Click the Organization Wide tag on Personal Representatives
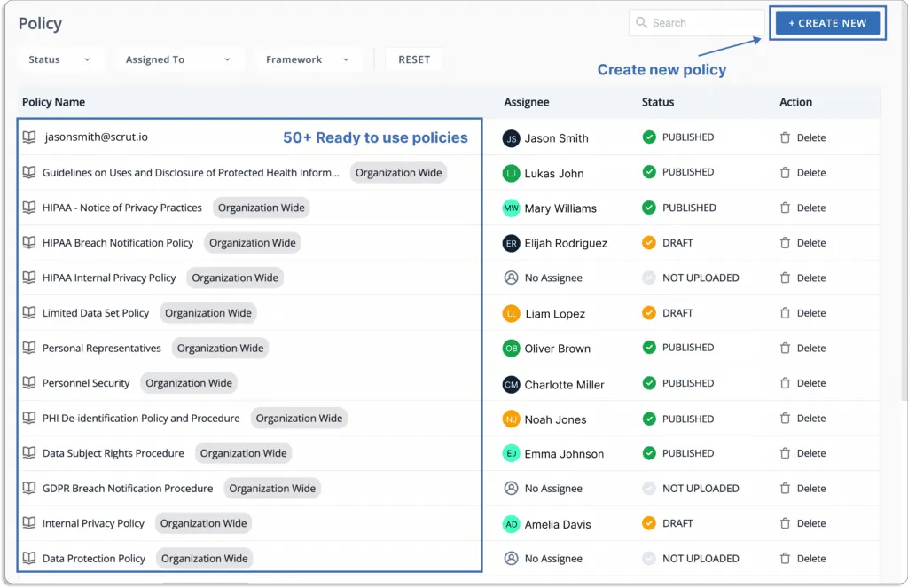 pos(220,348)
